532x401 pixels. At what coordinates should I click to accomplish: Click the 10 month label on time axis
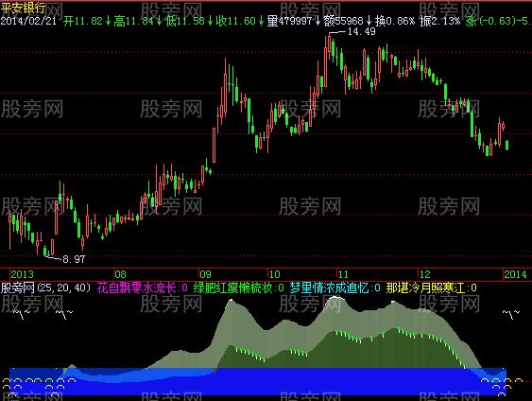point(274,274)
